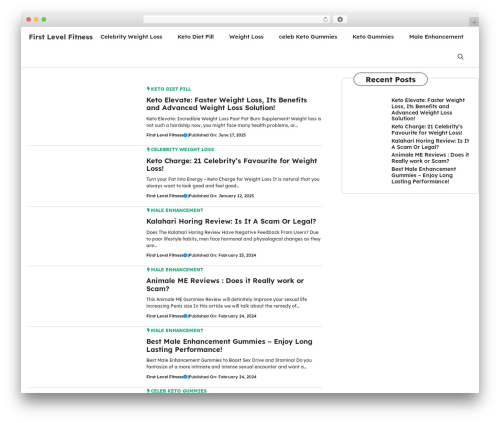Click the browser address bar field
The width and height of the screenshot is (500, 423).
233,20
